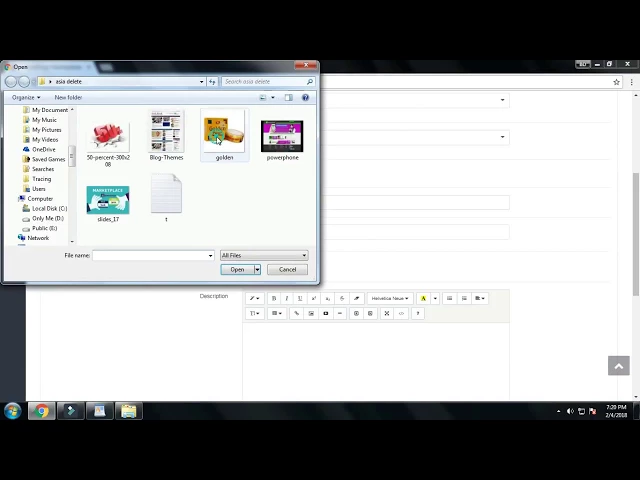Viewport: 640px width, 480px height.
Task: Underline text in Description editor toolbar
Action: [300, 298]
